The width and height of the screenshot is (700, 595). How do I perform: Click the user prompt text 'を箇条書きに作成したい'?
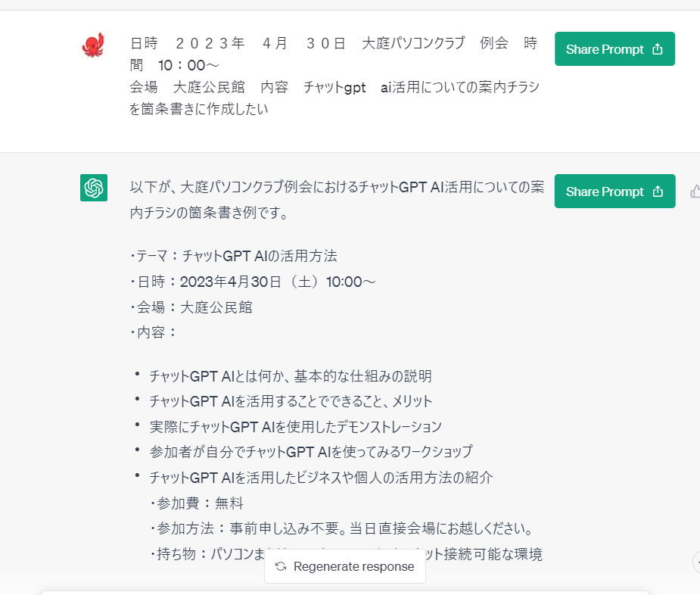coord(199,108)
